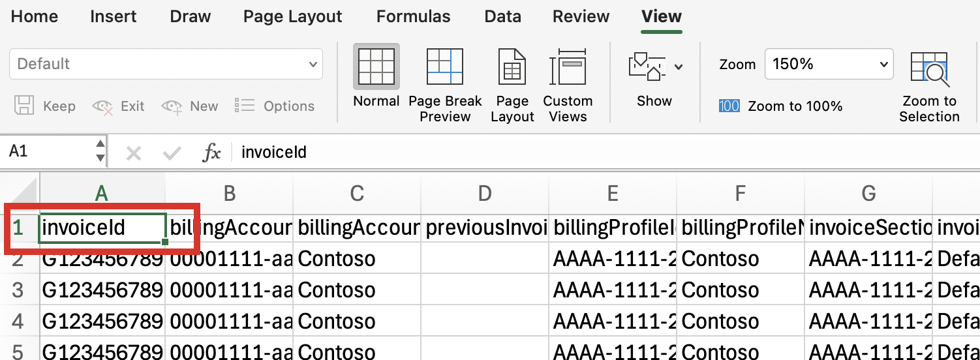The image size is (980, 360).
Task: Click the Name Box showing A1
Action: (49, 152)
